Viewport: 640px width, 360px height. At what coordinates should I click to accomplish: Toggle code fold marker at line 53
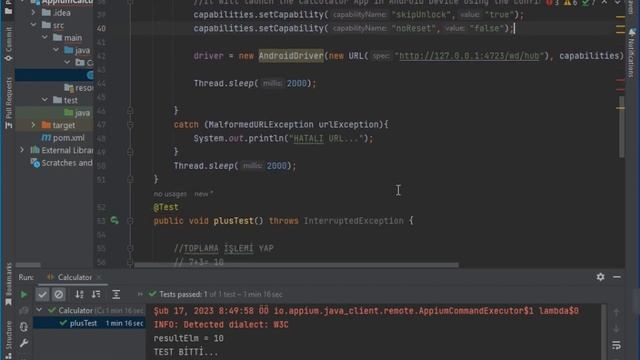pyautogui.click(x=130, y=221)
